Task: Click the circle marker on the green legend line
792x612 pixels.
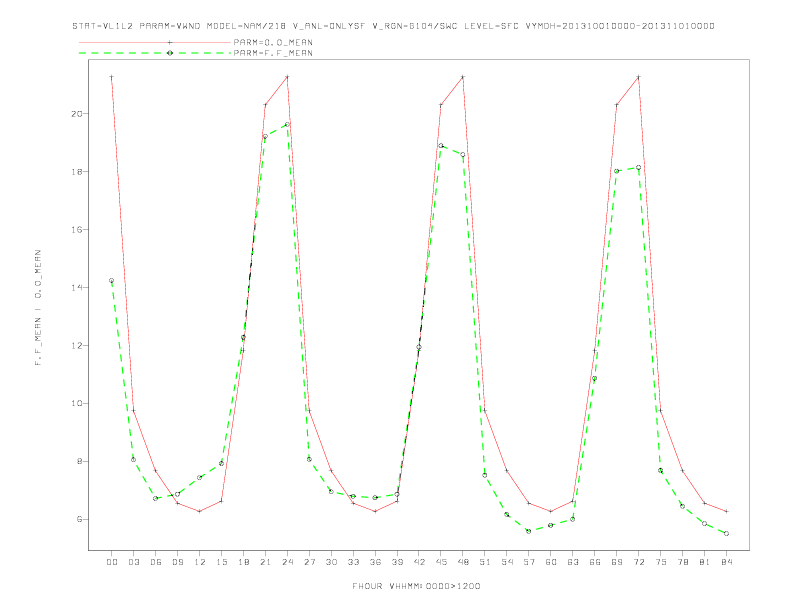Action: click(x=170, y=53)
